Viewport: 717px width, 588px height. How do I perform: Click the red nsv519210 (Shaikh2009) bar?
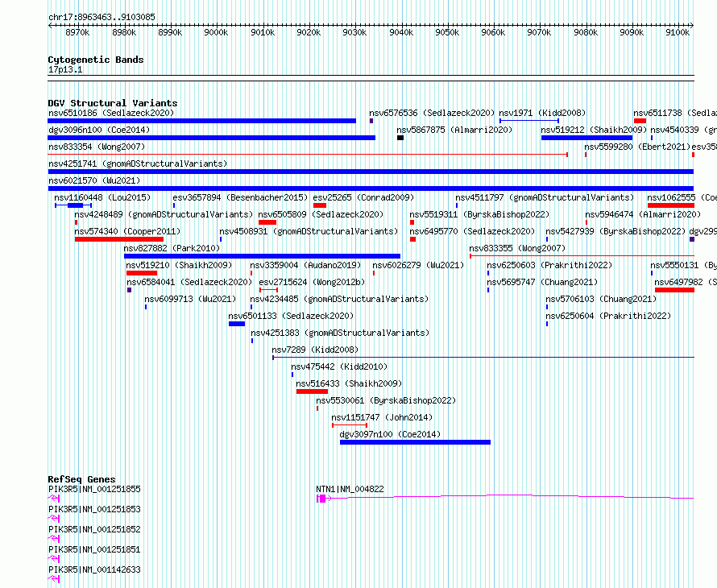click(142, 273)
